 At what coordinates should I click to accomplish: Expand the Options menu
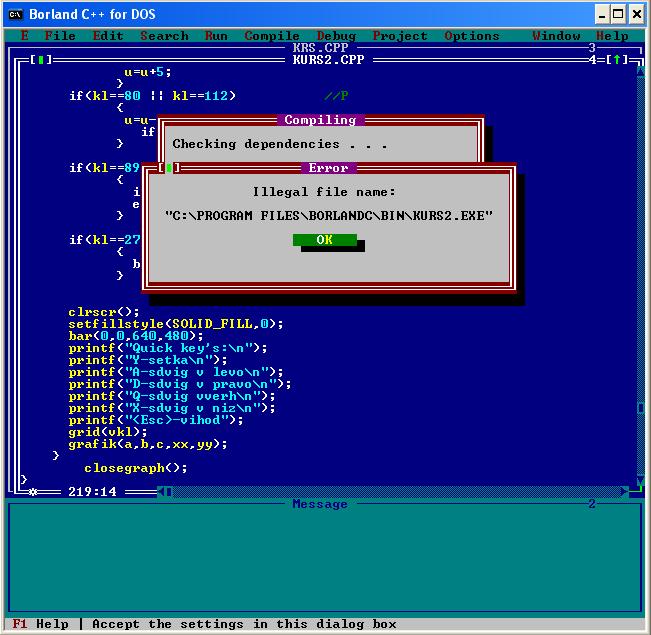pyautogui.click(x=472, y=36)
